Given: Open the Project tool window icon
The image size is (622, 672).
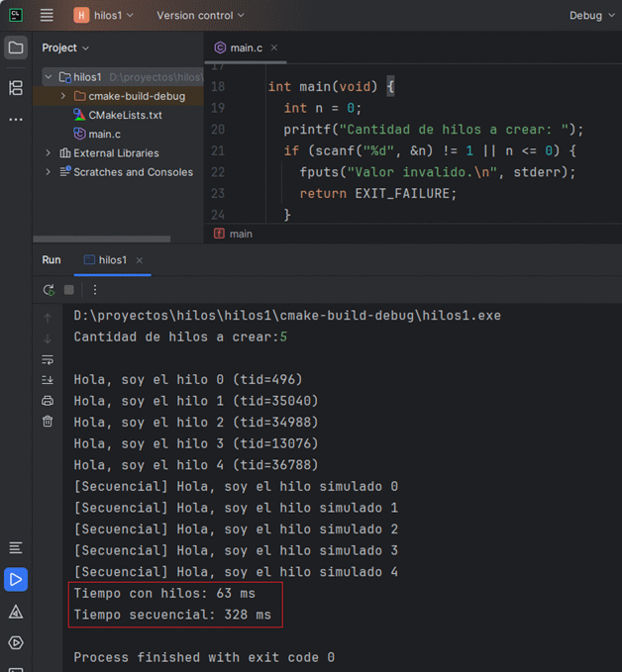Looking at the screenshot, I should tap(16, 48).
